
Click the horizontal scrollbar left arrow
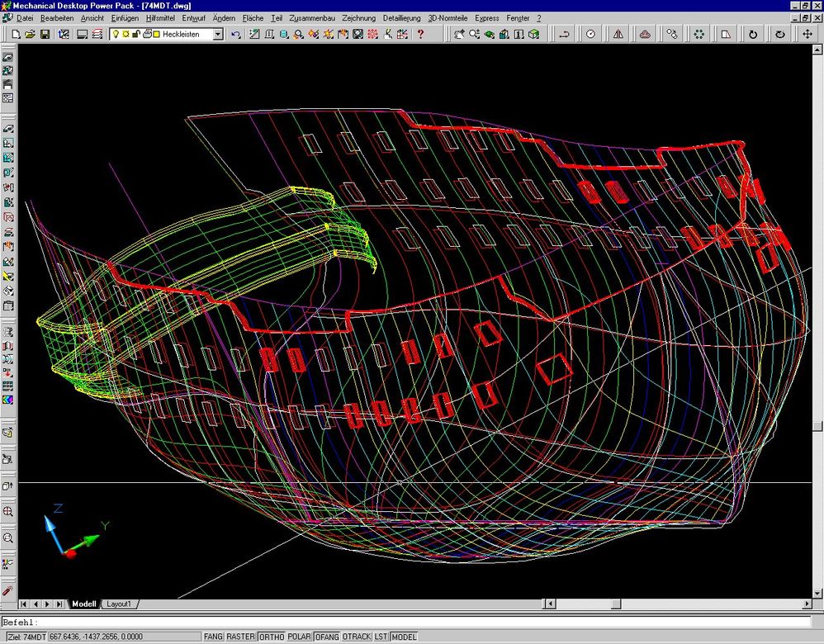(x=550, y=604)
